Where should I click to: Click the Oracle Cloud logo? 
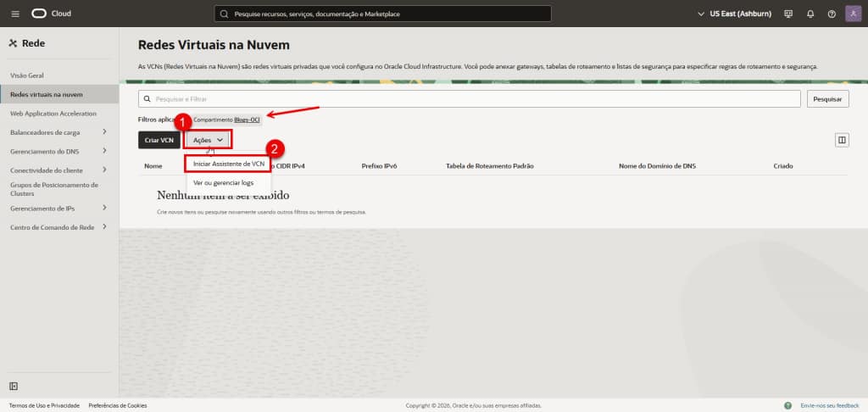click(52, 14)
